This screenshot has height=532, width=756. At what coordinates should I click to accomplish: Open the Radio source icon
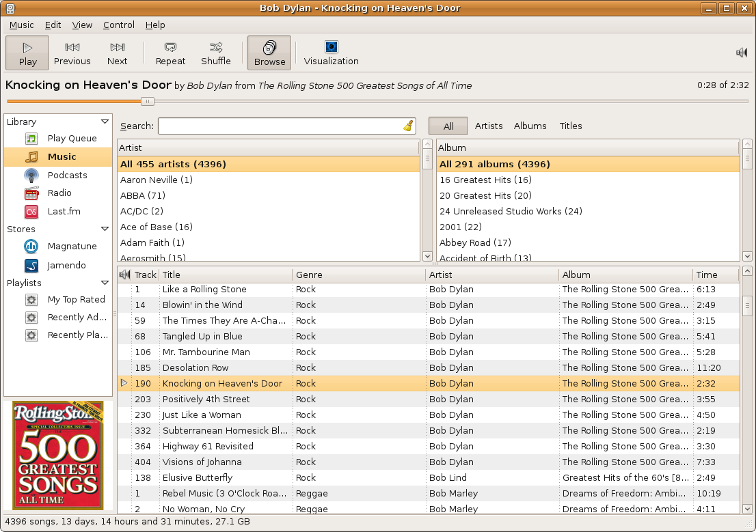coord(31,193)
